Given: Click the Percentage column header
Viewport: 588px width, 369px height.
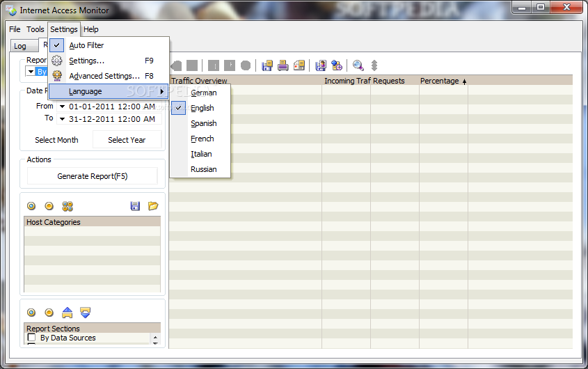Looking at the screenshot, I should point(443,81).
